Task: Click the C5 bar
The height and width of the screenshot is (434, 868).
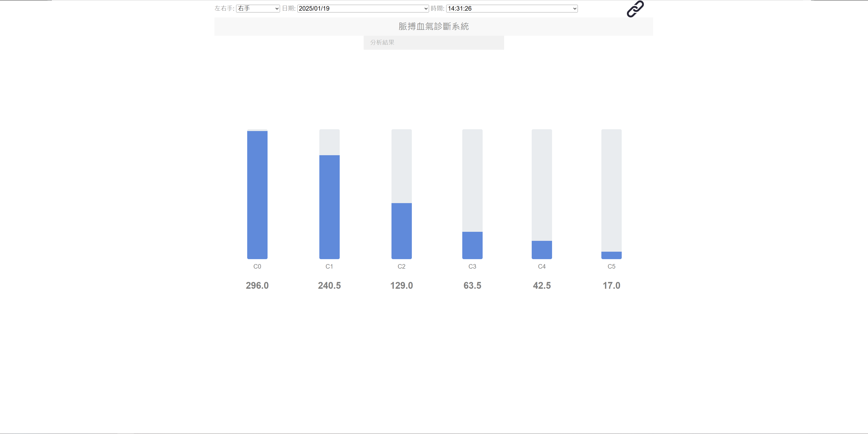Action: click(x=611, y=255)
